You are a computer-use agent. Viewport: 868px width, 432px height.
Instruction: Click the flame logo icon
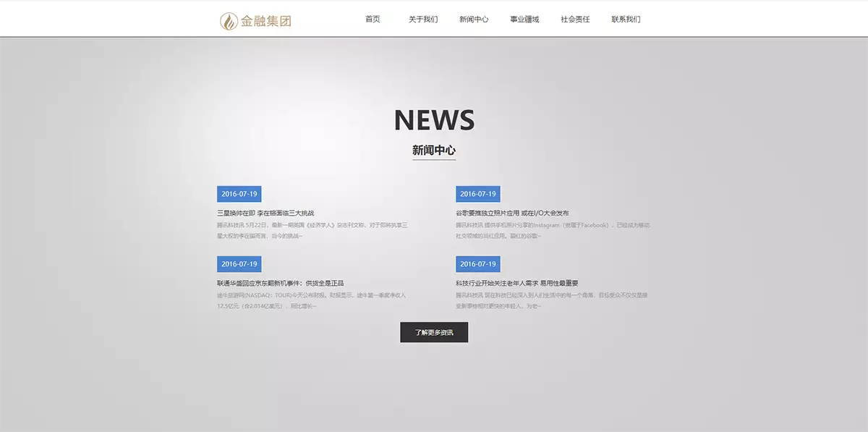click(x=229, y=21)
